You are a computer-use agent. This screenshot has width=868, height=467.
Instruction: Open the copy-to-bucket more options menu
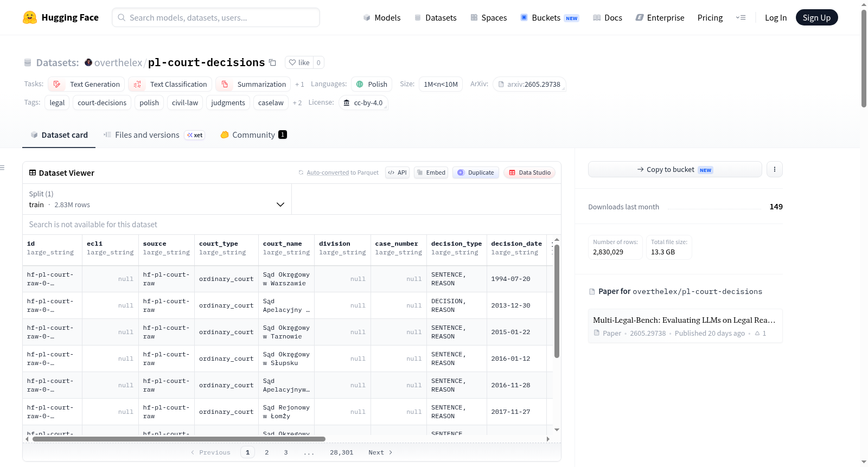click(775, 169)
